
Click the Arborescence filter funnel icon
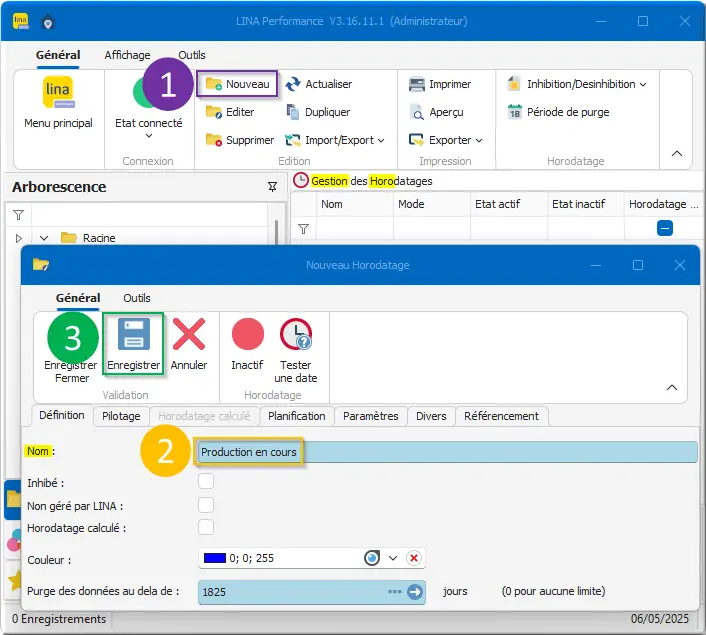point(18,215)
